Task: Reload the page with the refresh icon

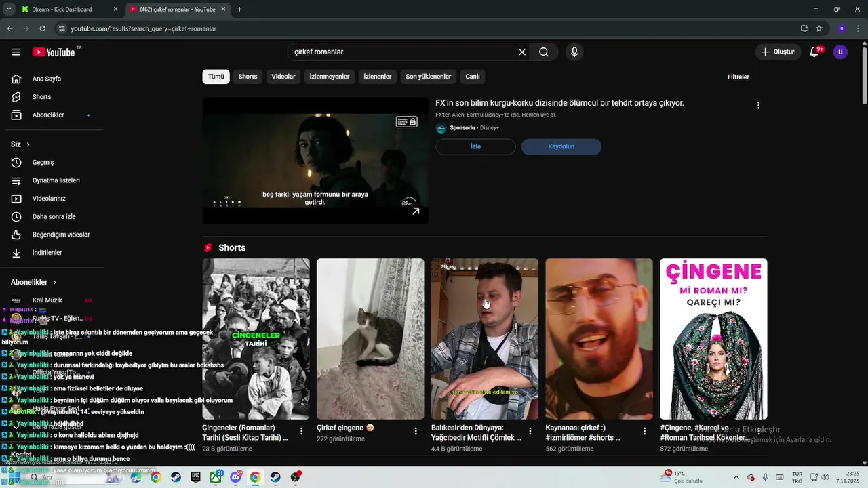Action: [43, 28]
